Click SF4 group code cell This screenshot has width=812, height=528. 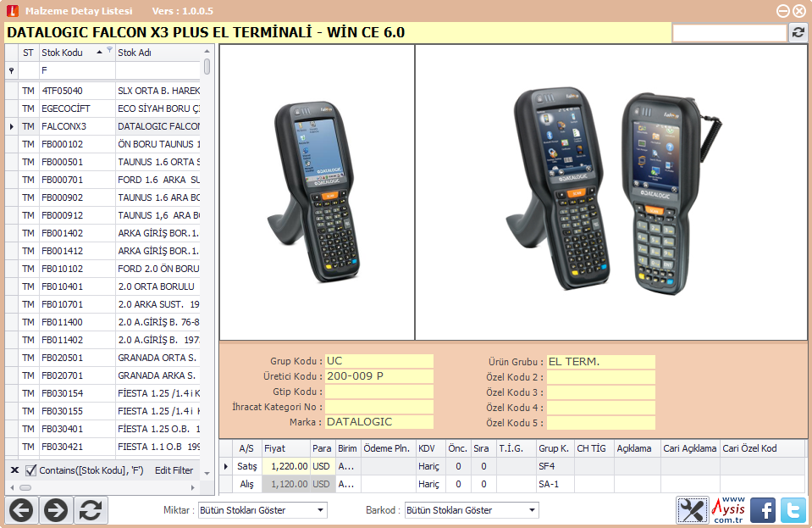click(555, 466)
